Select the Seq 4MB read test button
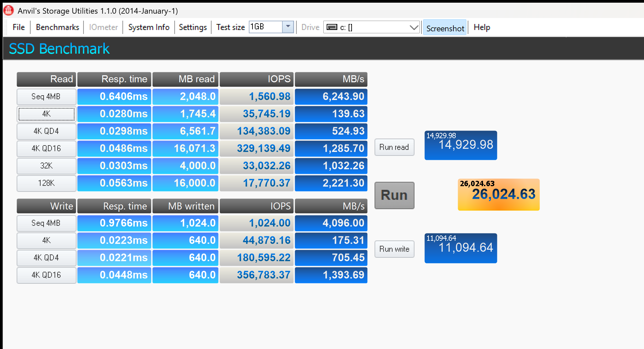The width and height of the screenshot is (644, 349). 46,97
